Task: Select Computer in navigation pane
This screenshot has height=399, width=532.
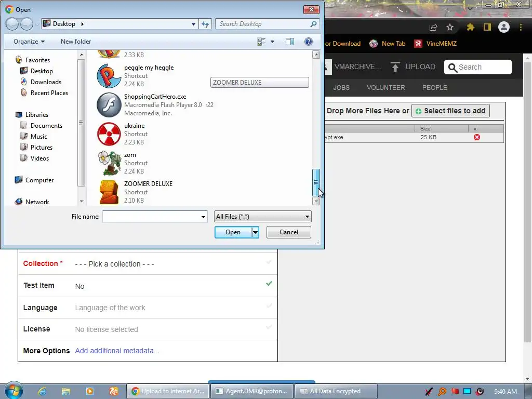Action: [x=34, y=180]
